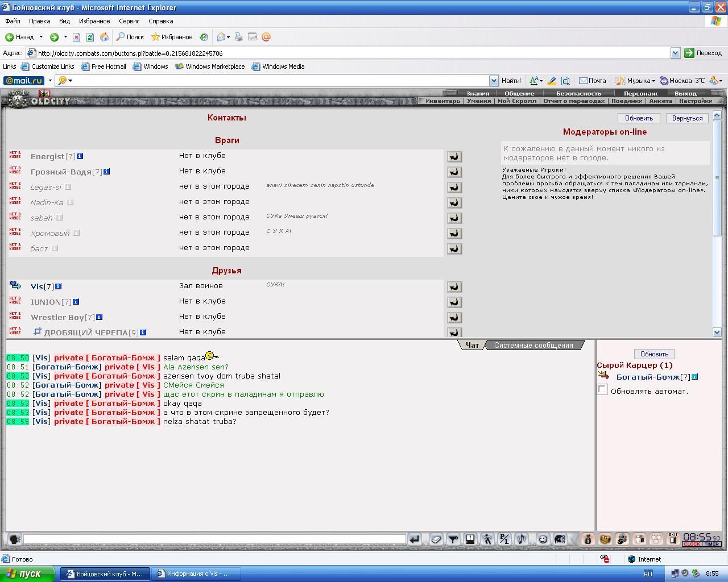Click the EXIT door icon
The width and height of the screenshot is (728, 582).
[673, 539]
